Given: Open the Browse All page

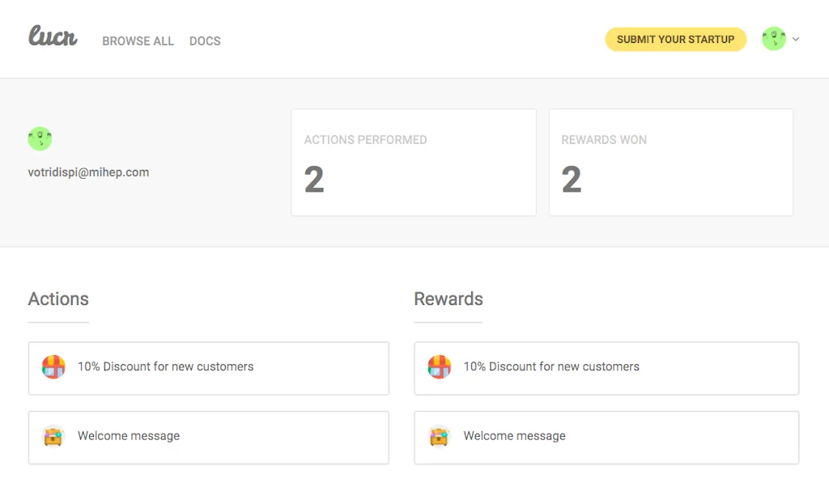Looking at the screenshot, I should point(138,41).
